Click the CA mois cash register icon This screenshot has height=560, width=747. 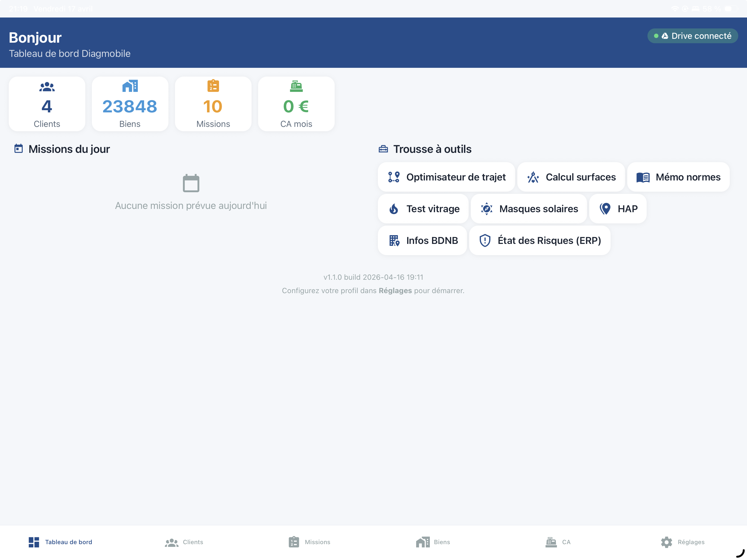point(296,86)
